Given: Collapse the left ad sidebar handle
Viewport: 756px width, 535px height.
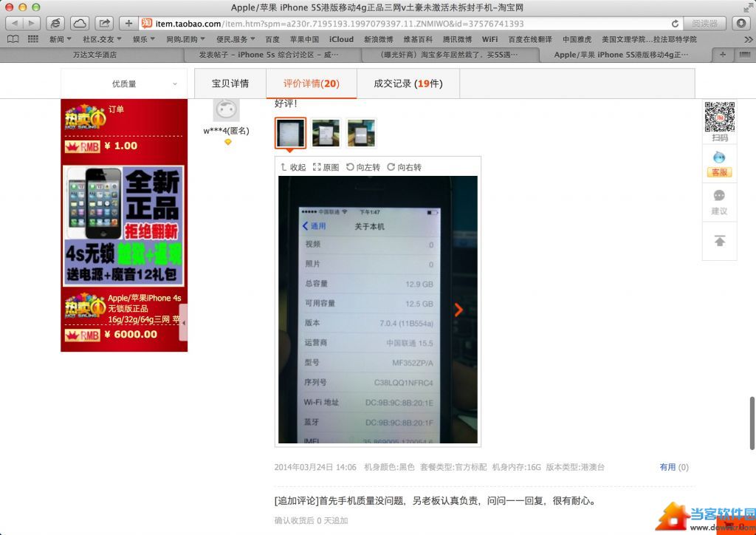Looking at the screenshot, I should click(x=183, y=322).
